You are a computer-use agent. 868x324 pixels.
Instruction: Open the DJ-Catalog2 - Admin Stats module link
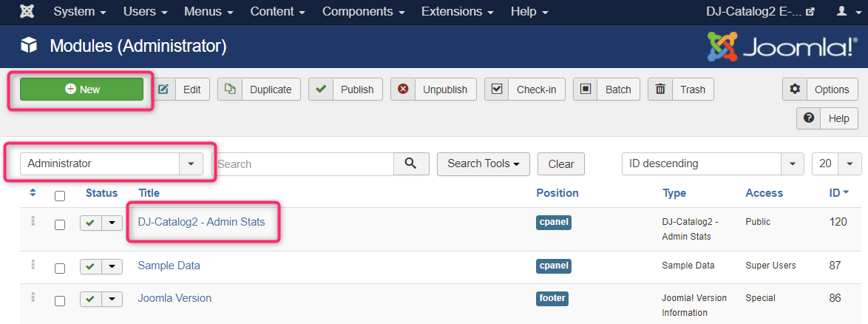pos(202,221)
